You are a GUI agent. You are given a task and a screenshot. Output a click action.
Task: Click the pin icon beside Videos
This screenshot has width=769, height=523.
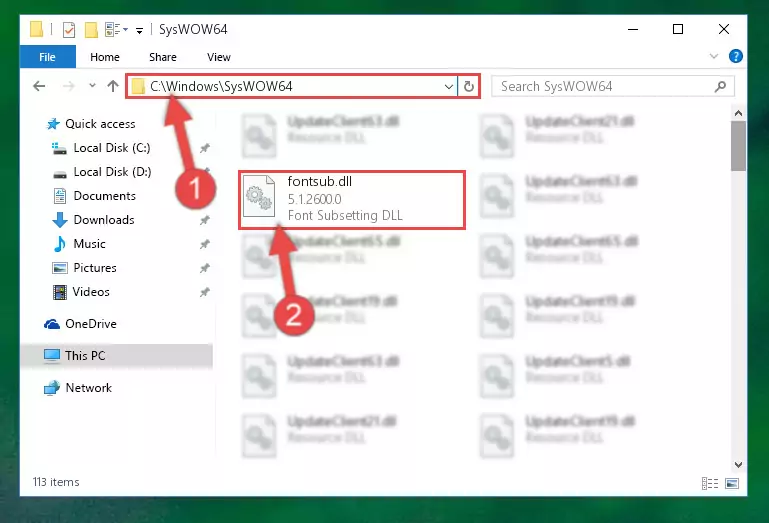205,292
